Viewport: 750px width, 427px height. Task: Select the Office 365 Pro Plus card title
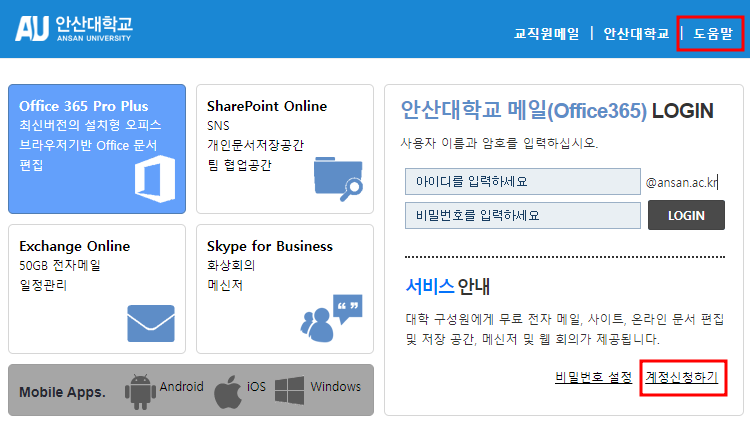pyautogui.click(x=84, y=106)
